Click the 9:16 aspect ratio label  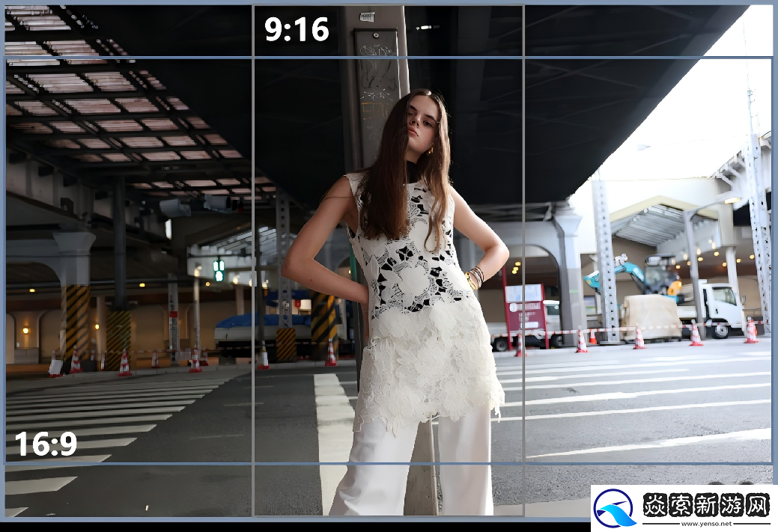coord(297,30)
